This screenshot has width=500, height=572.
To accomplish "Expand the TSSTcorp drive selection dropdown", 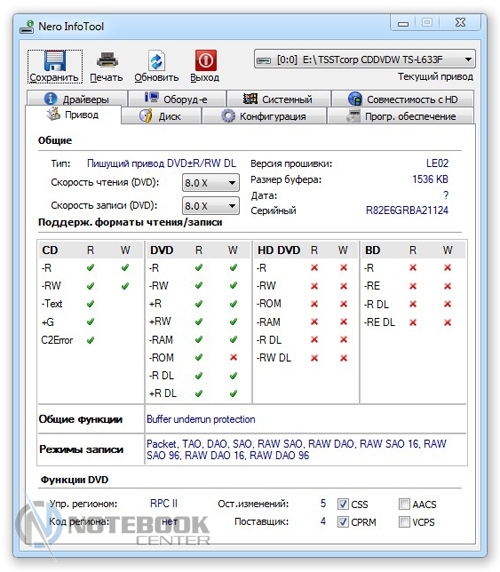I will click(365, 59).
